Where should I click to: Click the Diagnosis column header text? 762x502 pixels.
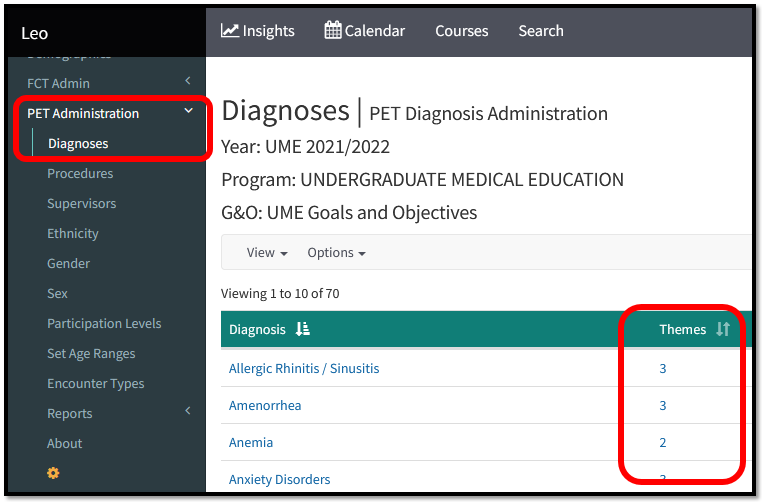[x=257, y=329]
